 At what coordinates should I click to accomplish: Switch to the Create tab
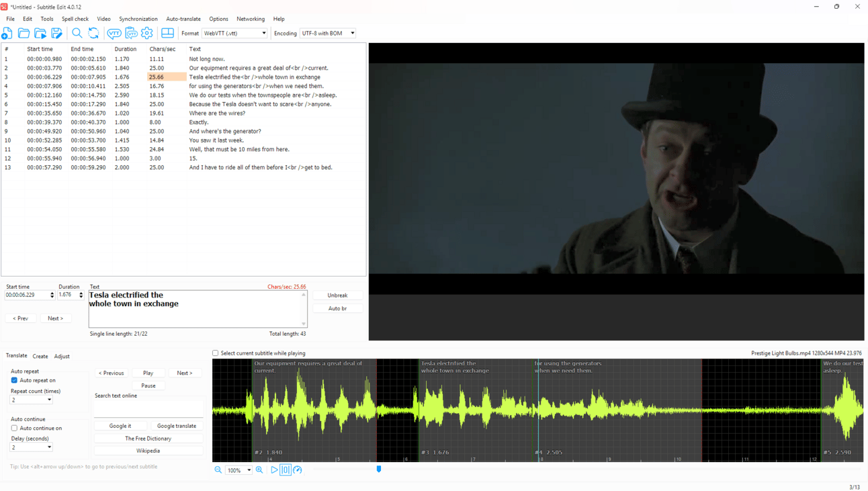(40, 356)
